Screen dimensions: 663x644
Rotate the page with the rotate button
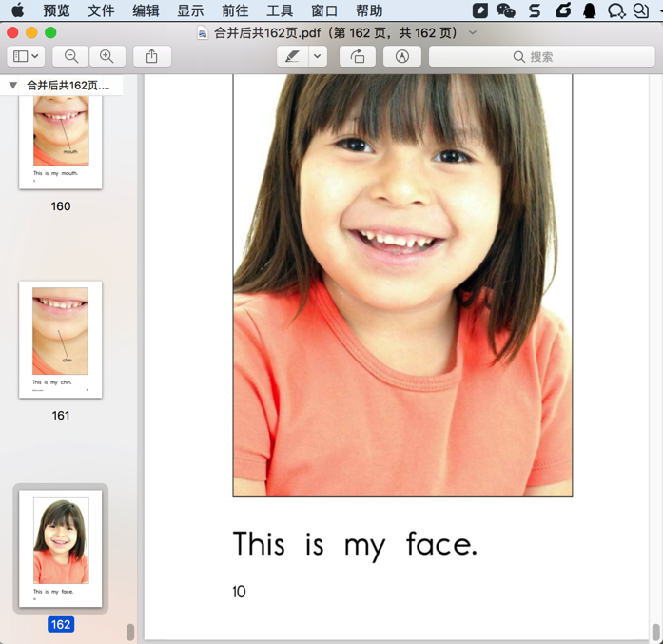pos(358,57)
